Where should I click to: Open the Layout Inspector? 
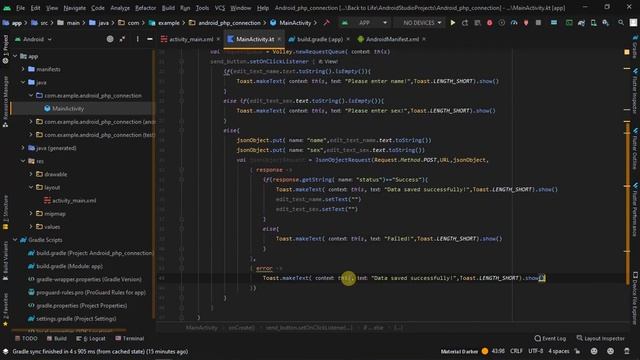pyautogui.click(x=600, y=338)
